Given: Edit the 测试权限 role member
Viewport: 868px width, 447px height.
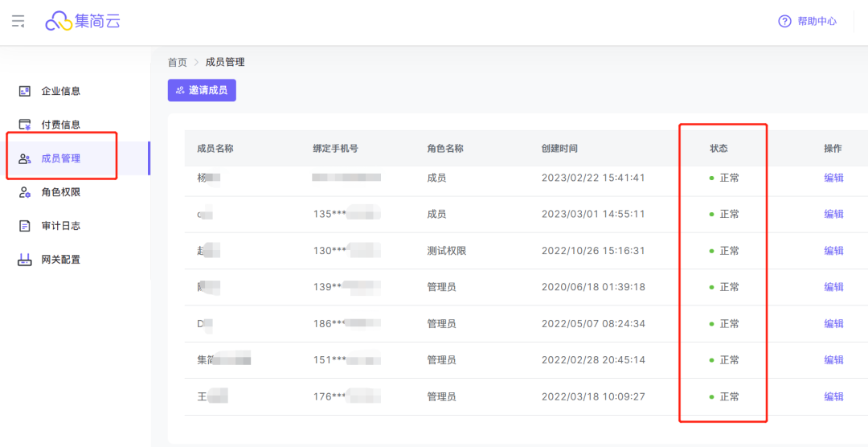Looking at the screenshot, I should [x=833, y=251].
